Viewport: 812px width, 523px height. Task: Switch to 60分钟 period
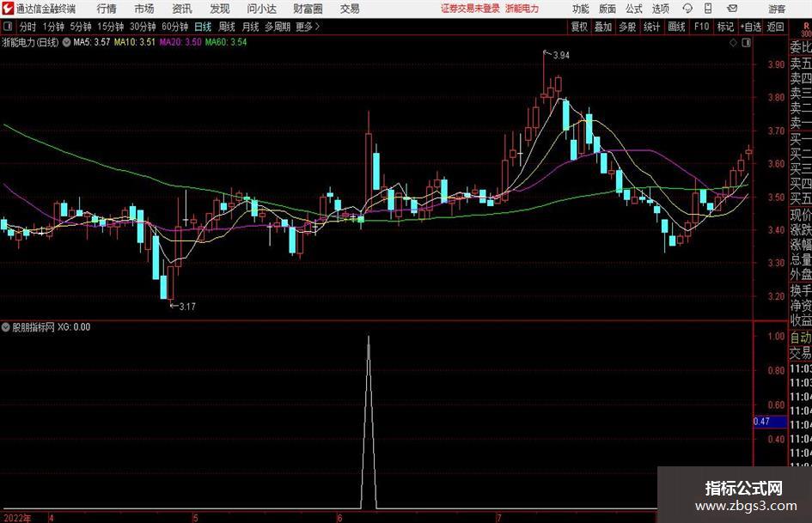[174, 27]
